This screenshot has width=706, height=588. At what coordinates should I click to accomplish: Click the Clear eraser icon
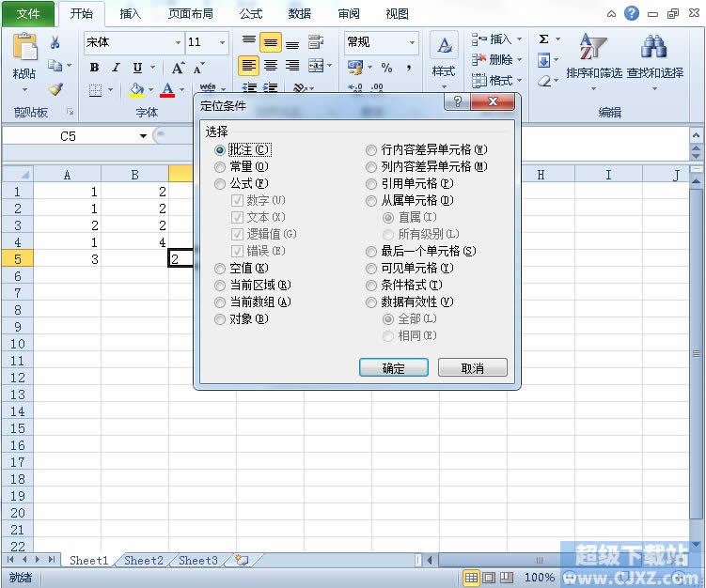coord(544,81)
